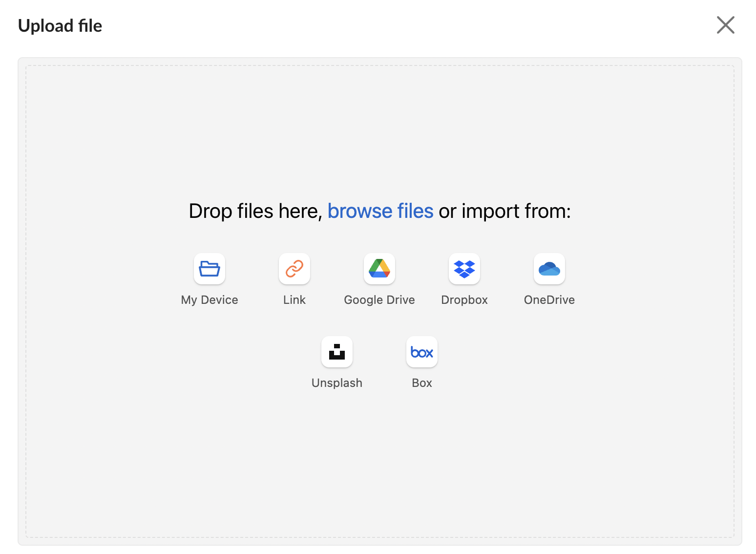This screenshot has width=756, height=554.
Task: Click the browse files link
Action: pos(380,211)
